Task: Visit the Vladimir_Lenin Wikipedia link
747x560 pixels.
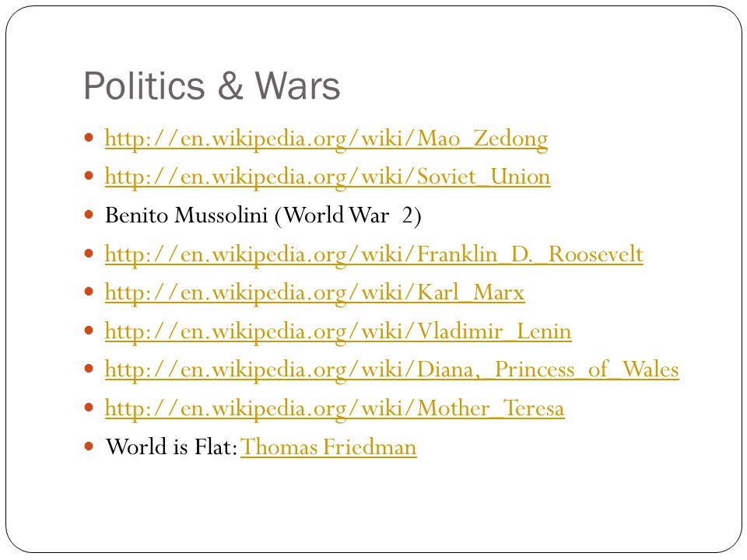Action: pyautogui.click(x=338, y=331)
